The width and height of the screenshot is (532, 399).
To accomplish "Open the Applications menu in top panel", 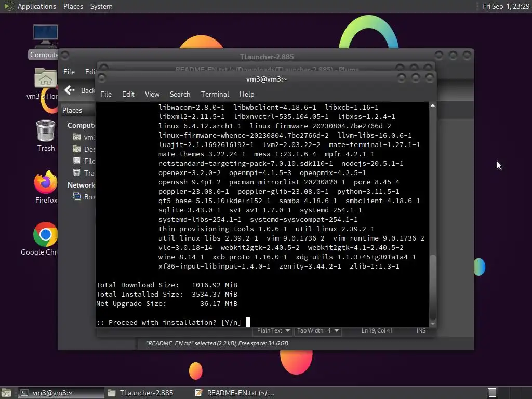I will pos(37,6).
